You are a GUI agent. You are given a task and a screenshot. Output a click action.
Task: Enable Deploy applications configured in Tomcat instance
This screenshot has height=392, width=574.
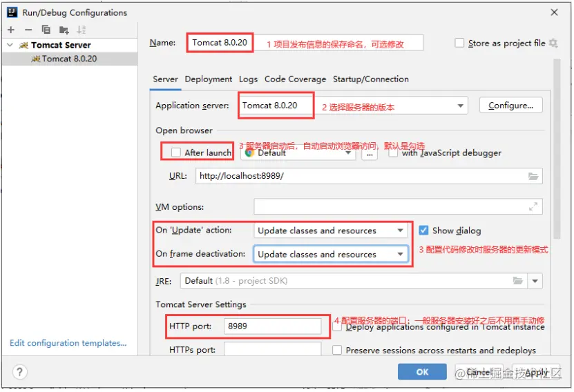(x=337, y=327)
